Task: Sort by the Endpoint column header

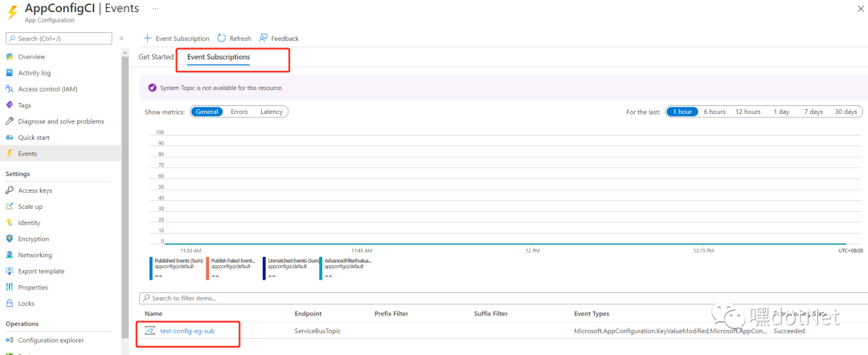Action: coord(309,313)
